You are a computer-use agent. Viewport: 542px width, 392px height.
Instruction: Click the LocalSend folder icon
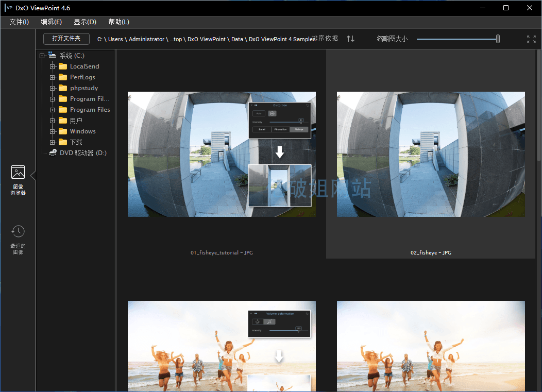click(63, 66)
